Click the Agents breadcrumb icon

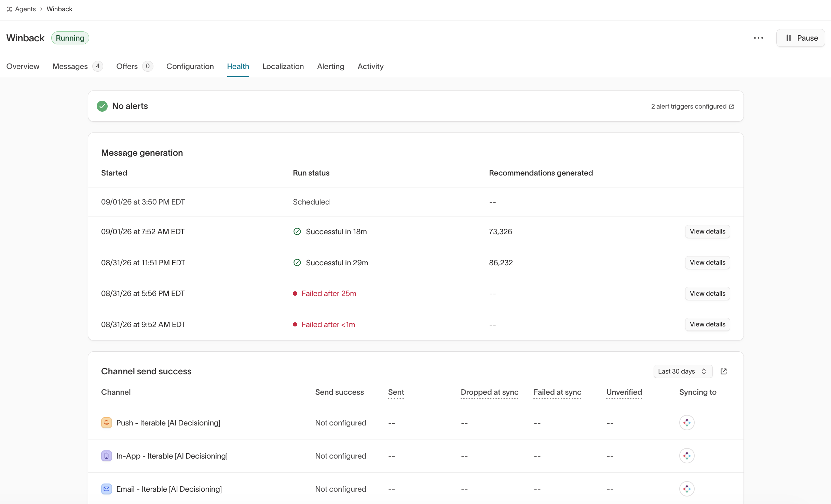point(10,9)
